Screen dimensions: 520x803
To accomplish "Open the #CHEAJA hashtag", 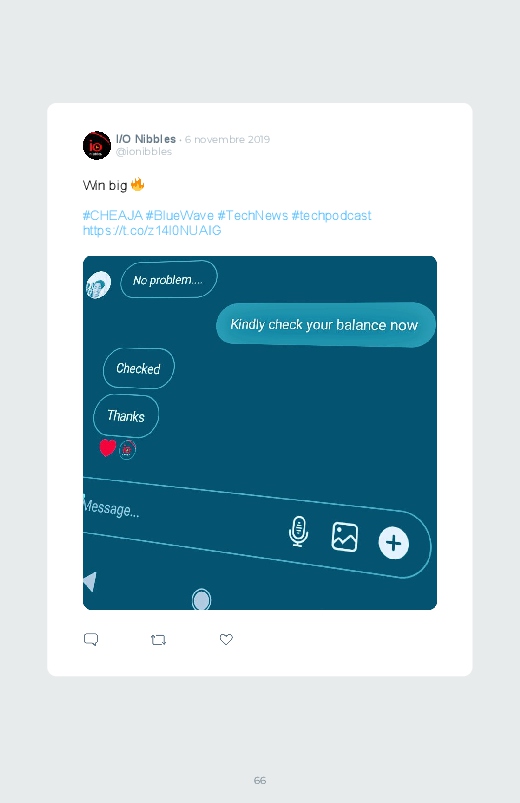I will (113, 216).
